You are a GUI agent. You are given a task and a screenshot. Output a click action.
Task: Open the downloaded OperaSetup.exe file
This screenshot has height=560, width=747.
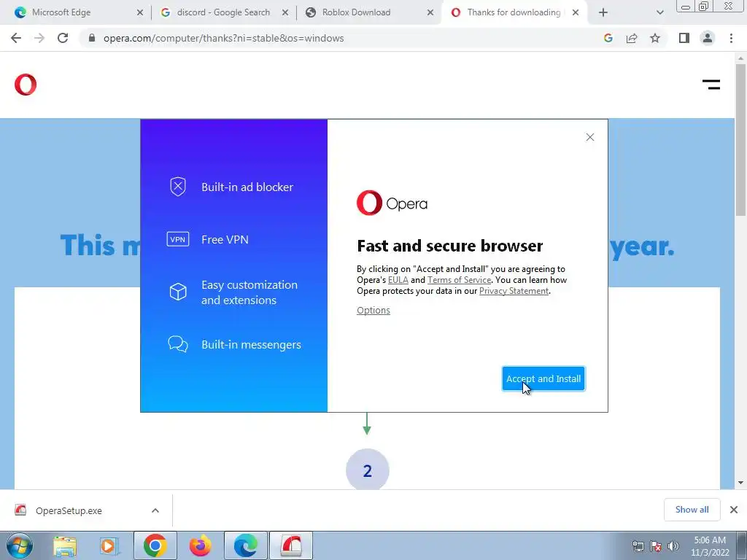(x=68, y=510)
